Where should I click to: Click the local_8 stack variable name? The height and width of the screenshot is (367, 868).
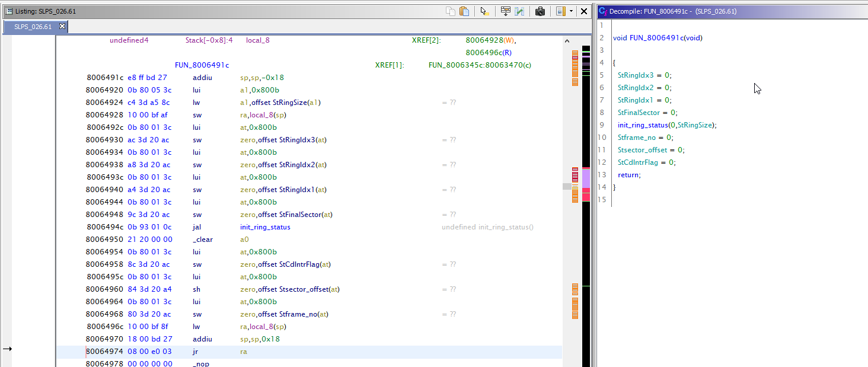[258, 40]
